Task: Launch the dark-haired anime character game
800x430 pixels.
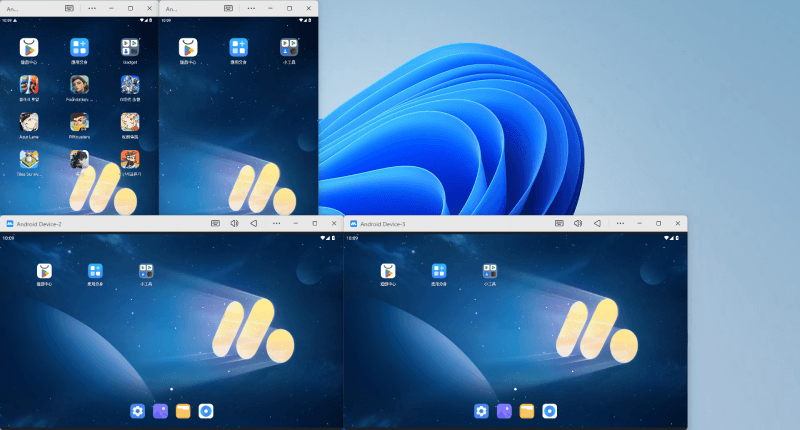Action: tap(79, 160)
